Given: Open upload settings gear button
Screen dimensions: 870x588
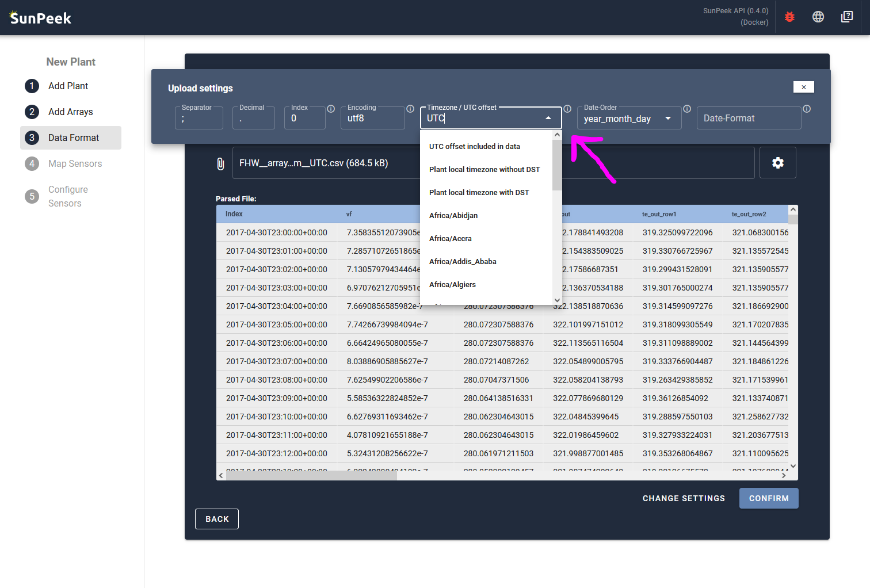Looking at the screenshot, I should coord(778,163).
